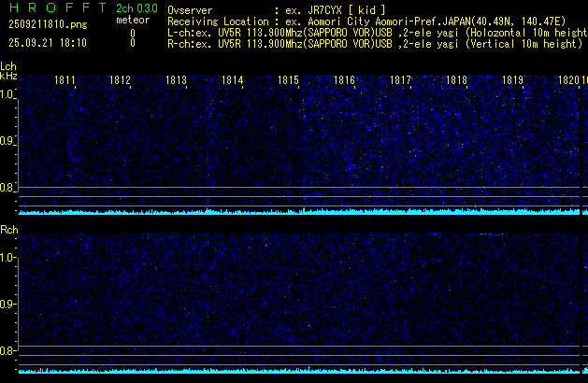588x383 pixels.
Task: Click the 1811 time marker
Action: click(65, 81)
